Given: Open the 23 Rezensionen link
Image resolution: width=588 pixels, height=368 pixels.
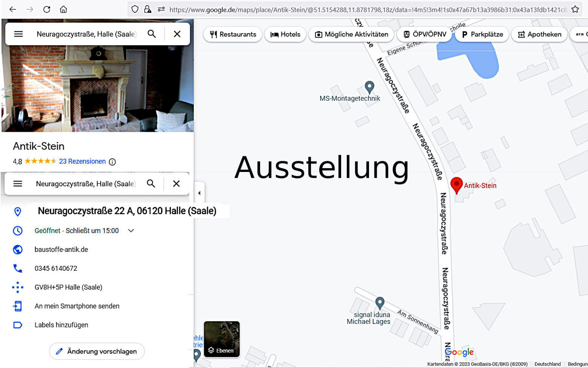Looking at the screenshot, I should pos(82,161).
